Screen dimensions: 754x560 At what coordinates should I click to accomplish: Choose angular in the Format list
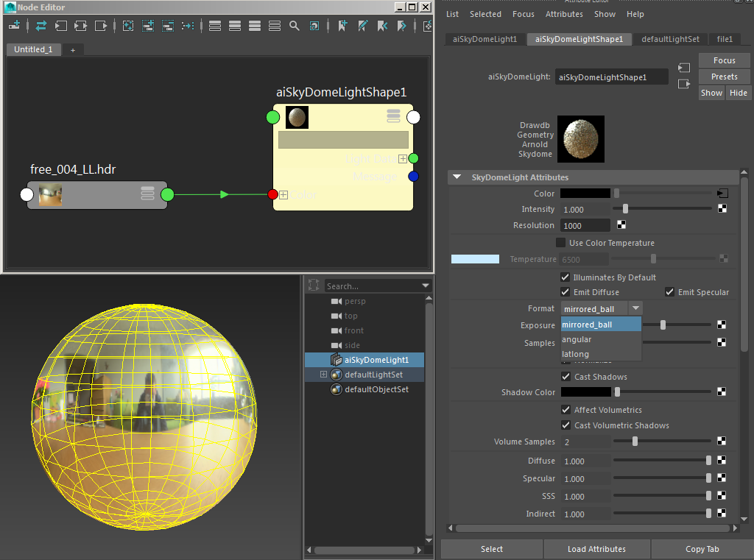tap(601, 339)
